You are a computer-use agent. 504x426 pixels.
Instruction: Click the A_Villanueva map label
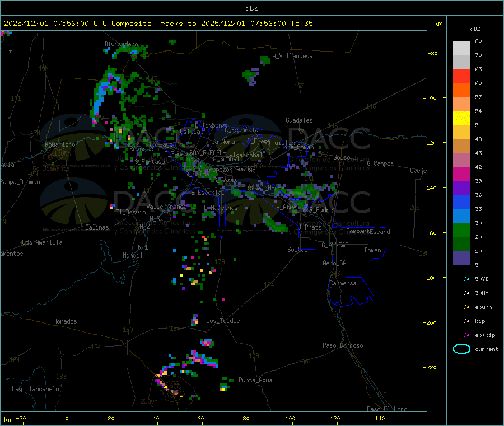tap(292, 56)
